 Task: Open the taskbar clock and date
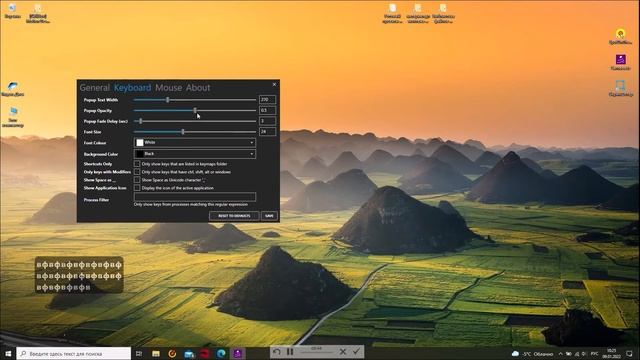(x=612, y=353)
